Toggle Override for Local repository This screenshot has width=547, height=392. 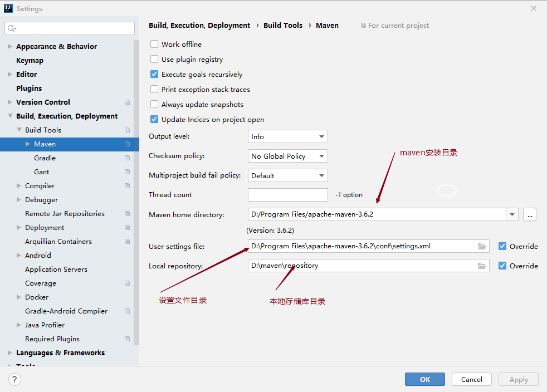pyautogui.click(x=502, y=266)
